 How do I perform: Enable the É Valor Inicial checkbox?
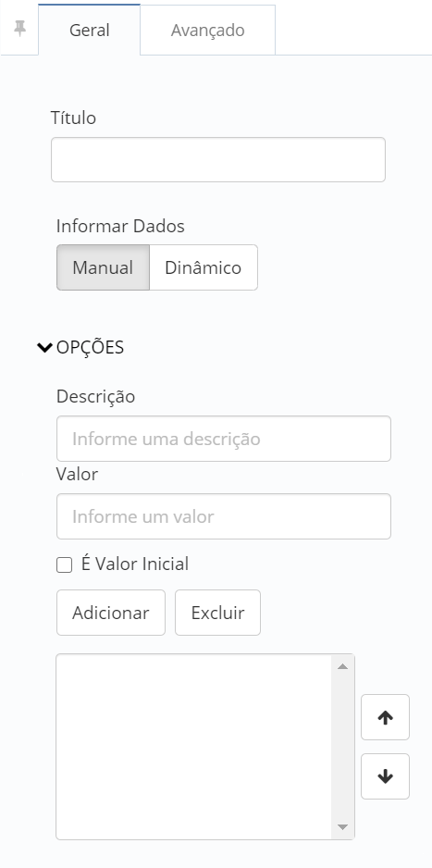coord(65,565)
